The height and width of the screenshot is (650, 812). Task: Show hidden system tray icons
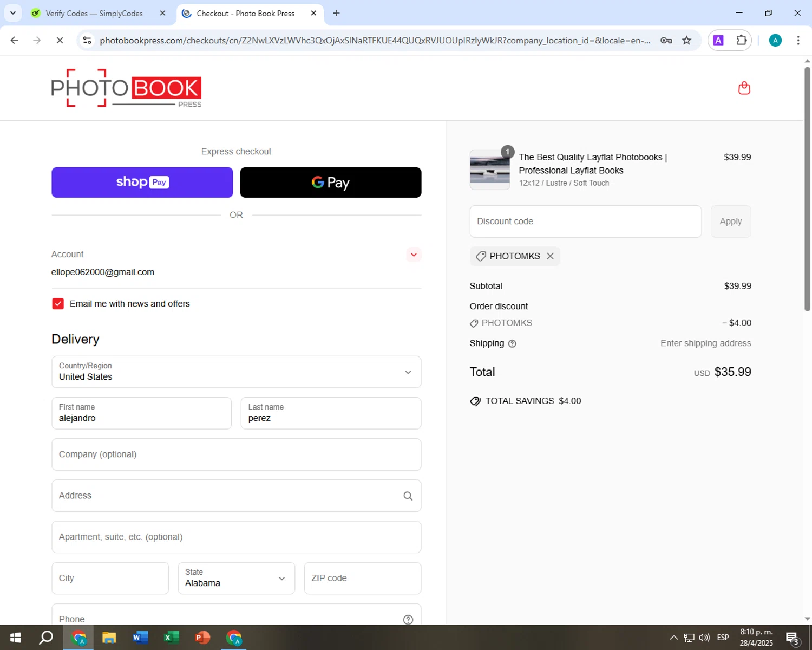tap(673, 638)
